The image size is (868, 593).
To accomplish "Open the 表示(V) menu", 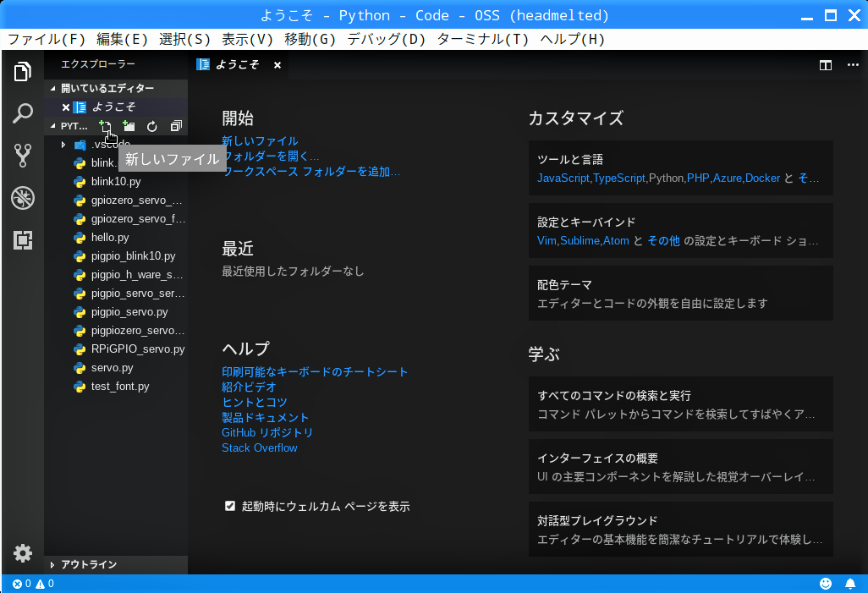I will pyautogui.click(x=247, y=39).
